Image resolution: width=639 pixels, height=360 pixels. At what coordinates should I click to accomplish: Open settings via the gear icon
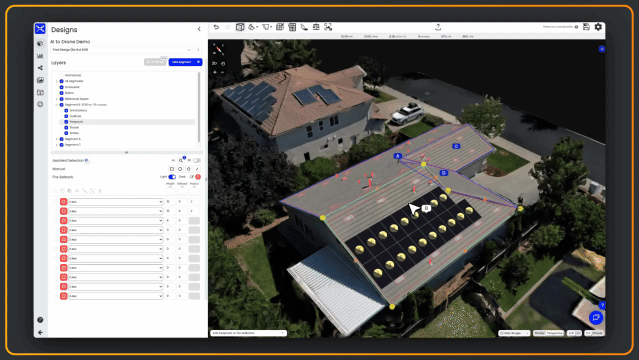(598, 27)
